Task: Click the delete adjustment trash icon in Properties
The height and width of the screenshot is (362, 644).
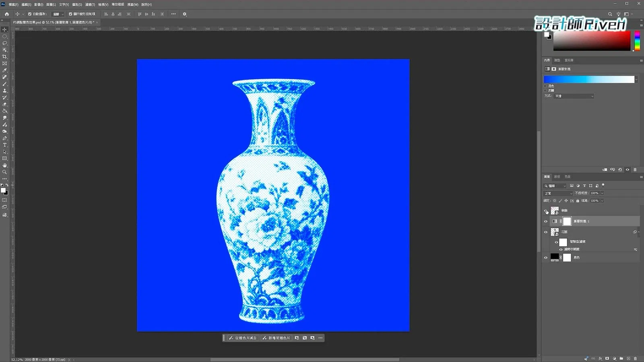Action: pyautogui.click(x=635, y=170)
